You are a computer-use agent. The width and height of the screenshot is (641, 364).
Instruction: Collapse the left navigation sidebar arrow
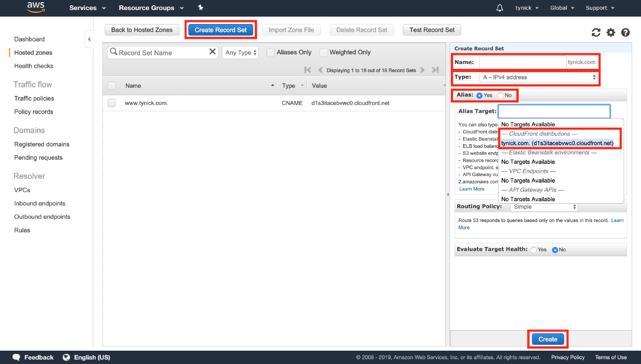point(89,39)
